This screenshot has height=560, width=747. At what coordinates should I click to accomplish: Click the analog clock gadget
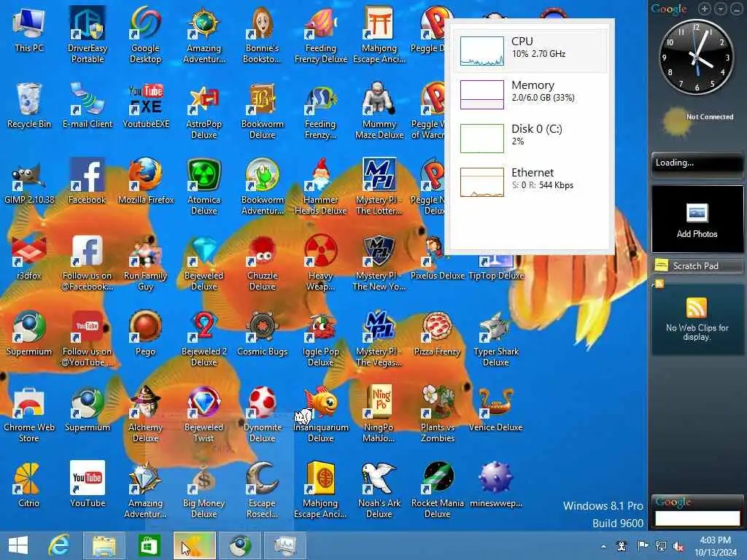(x=697, y=57)
